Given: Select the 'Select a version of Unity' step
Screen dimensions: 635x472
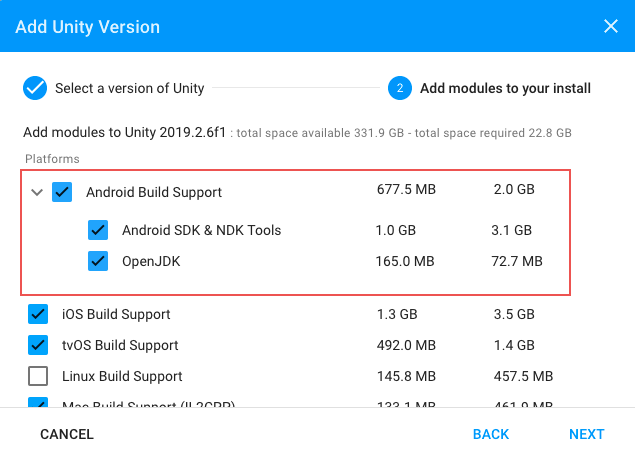Looking at the screenshot, I should (x=129, y=88).
